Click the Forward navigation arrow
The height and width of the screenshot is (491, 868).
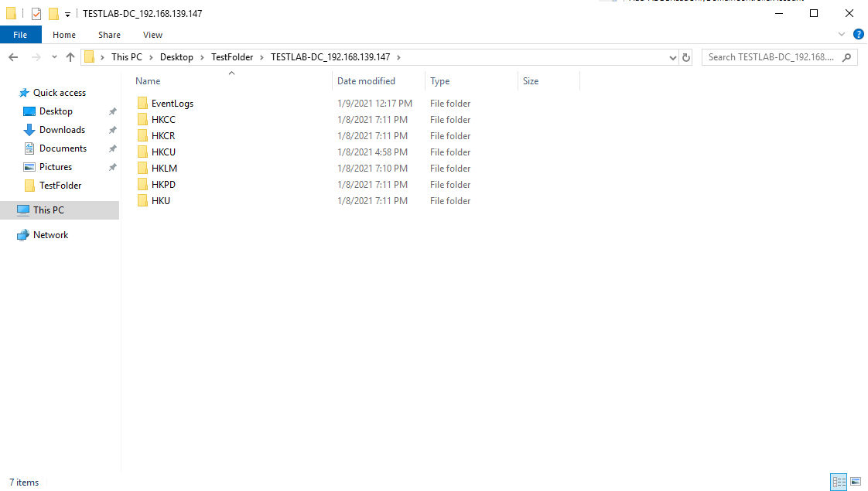pyautogui.click(x=36, y=57)
